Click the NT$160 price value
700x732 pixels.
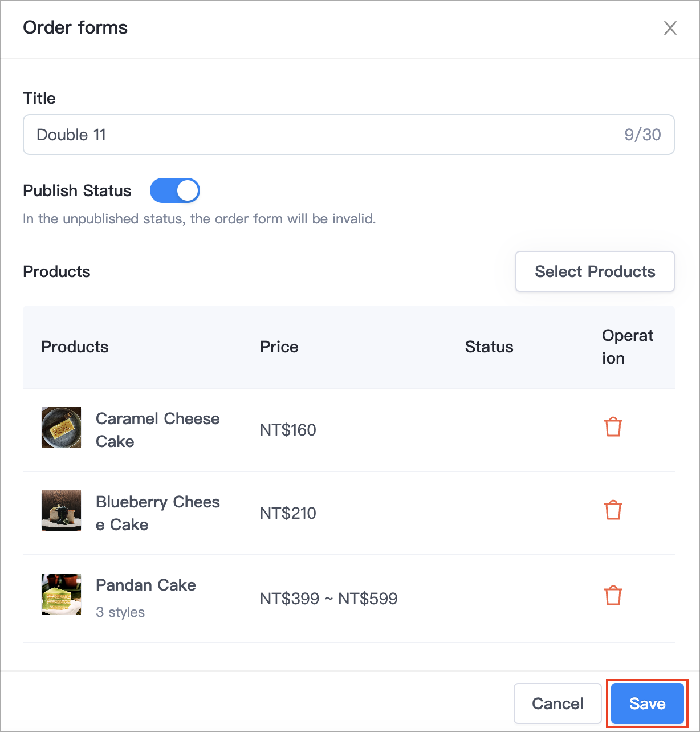tap(288, 430)
